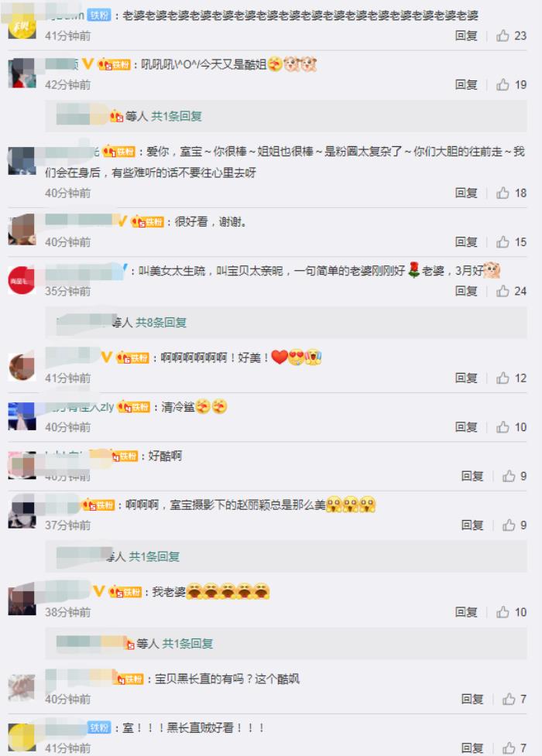The image size is (542, 756).
Task: Click the yellow V badge on the 好美 comment
Action: (107, 357)
